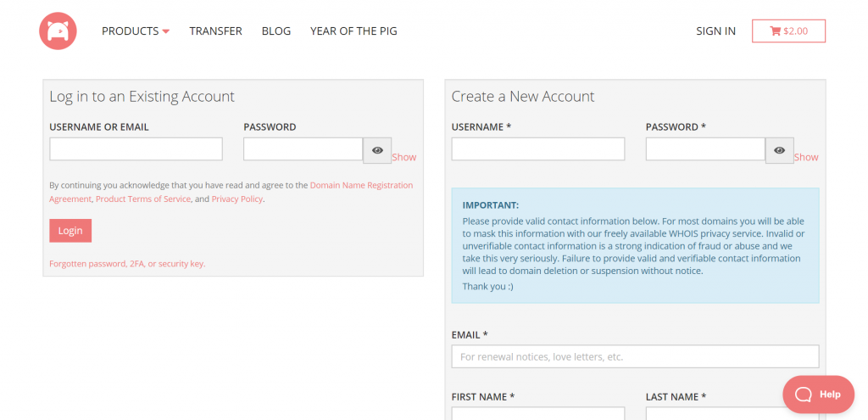Screen dimensions: 868x420
Task: Expand the Products dropdown menu
Action: [x=136, y=31]
